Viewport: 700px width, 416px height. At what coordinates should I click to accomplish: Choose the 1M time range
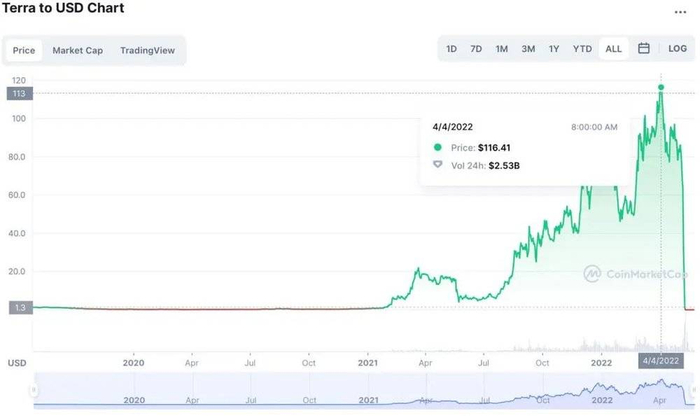point(502,48)
